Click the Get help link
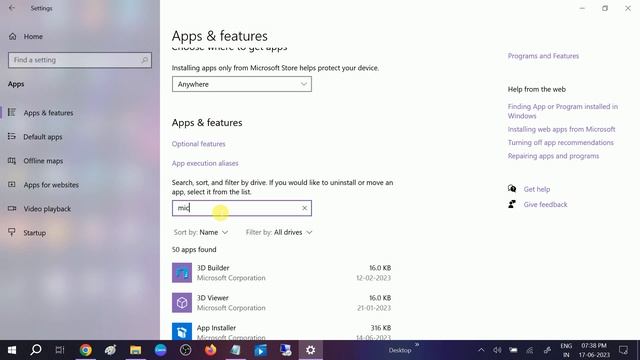 [x=537, y=189]
